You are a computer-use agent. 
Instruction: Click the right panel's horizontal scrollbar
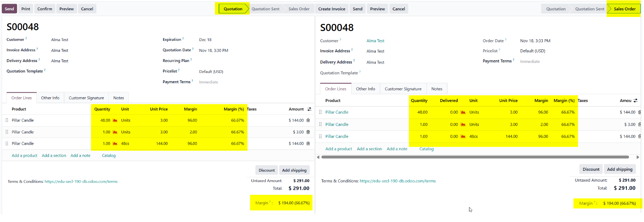[x=475, y=157]
